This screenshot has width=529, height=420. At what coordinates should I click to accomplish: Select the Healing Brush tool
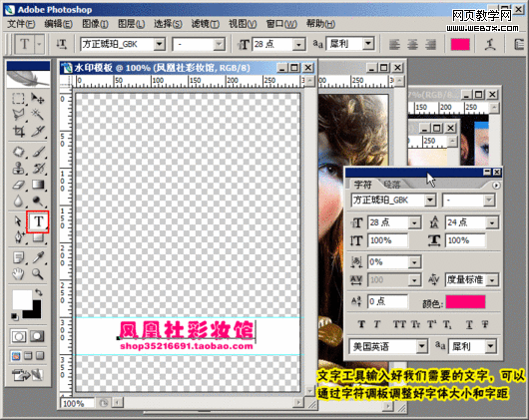(18, 152)
